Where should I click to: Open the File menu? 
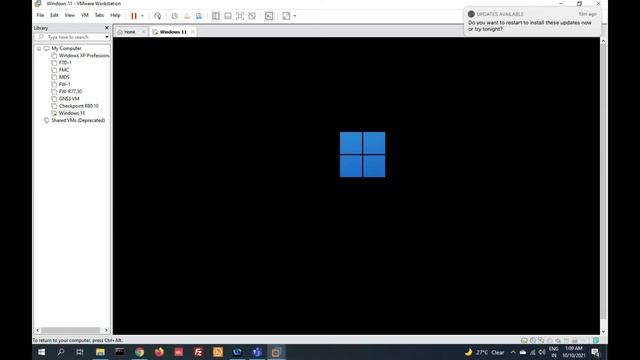(x=40, y=15)
